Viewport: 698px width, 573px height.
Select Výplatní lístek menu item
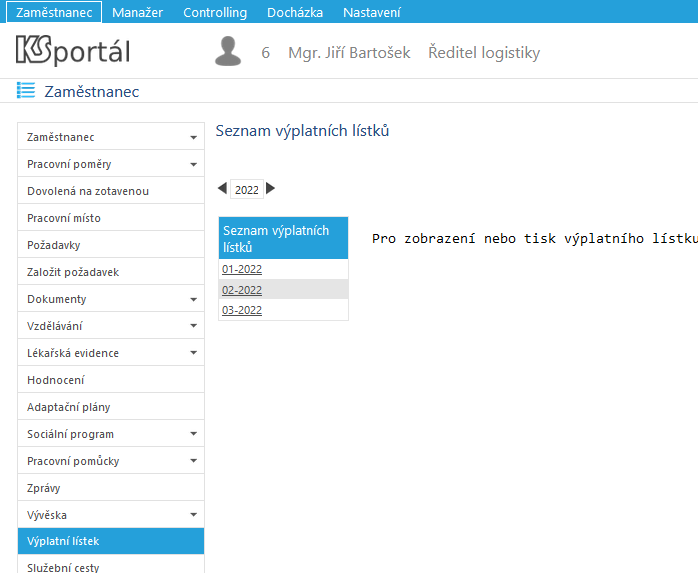pyautogui.click(x=111, y=541)
